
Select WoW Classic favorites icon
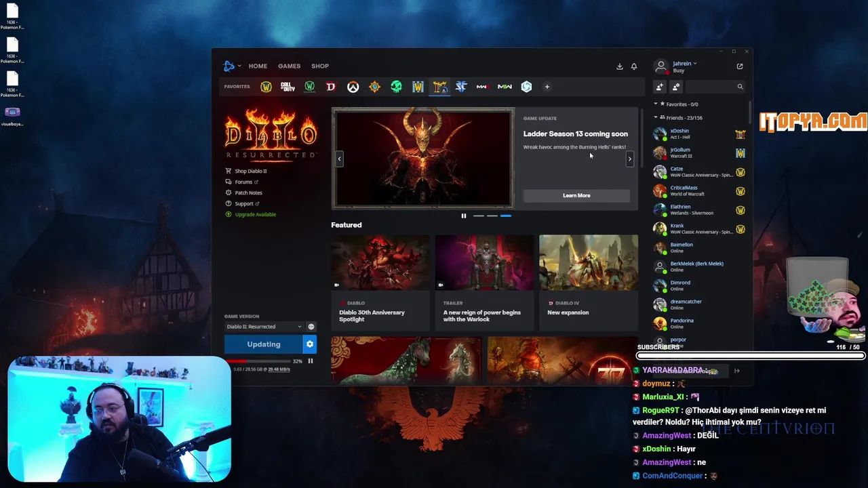[309, 87]
